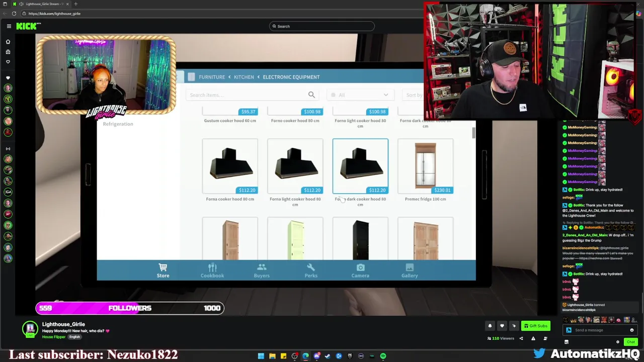Open the Camera tab in the game tablet

360,270
